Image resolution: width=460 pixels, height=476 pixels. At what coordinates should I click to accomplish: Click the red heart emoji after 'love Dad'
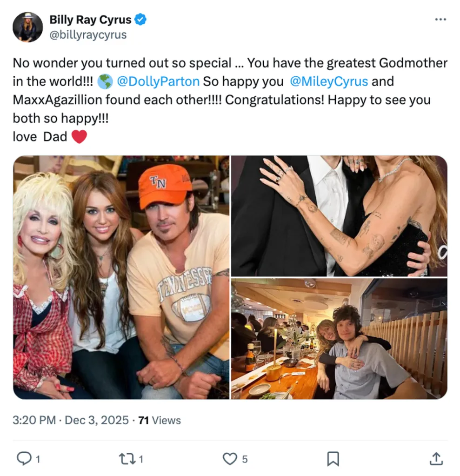[80, 136]
